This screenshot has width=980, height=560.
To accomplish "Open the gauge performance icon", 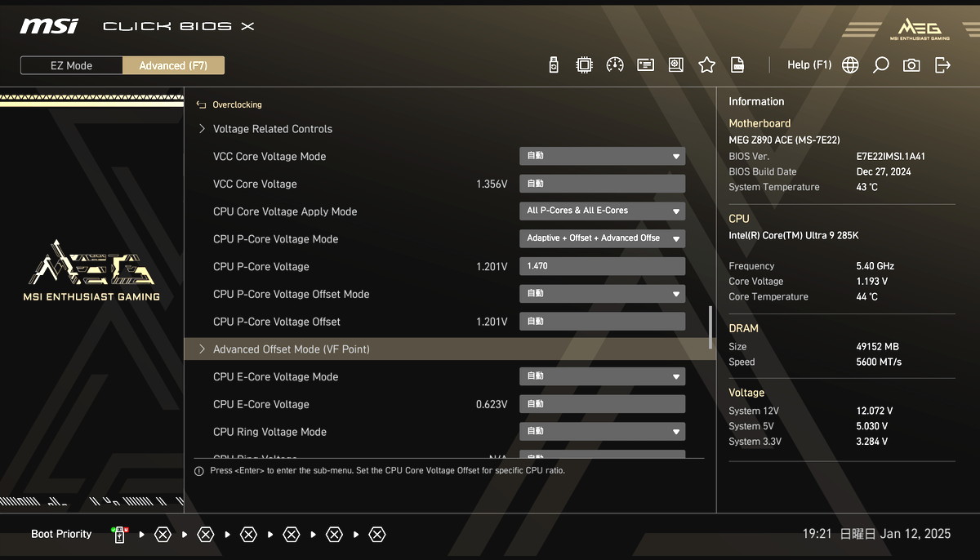I will coord(615,65).
